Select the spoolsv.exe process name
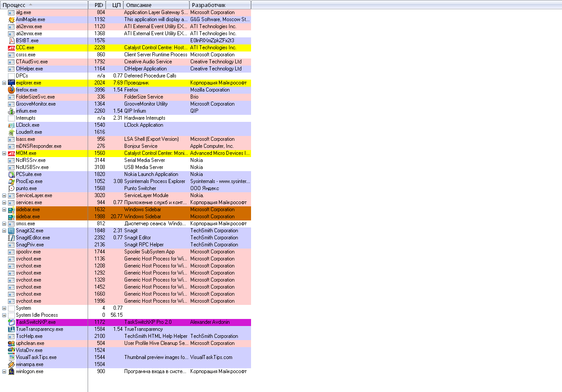This screenshot has height=392, width=562. click(28, 252)
